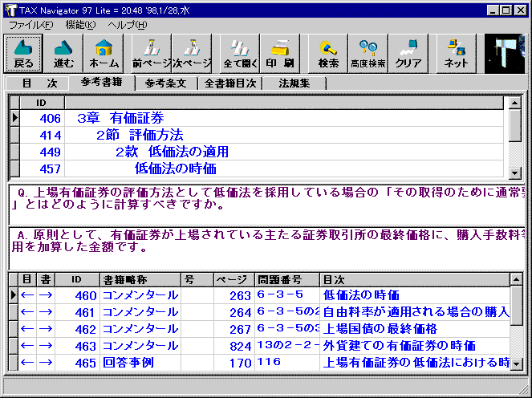Go to next page with 次ページ
This screenshot has height=398, width=532.
click(x=192, y=53)
